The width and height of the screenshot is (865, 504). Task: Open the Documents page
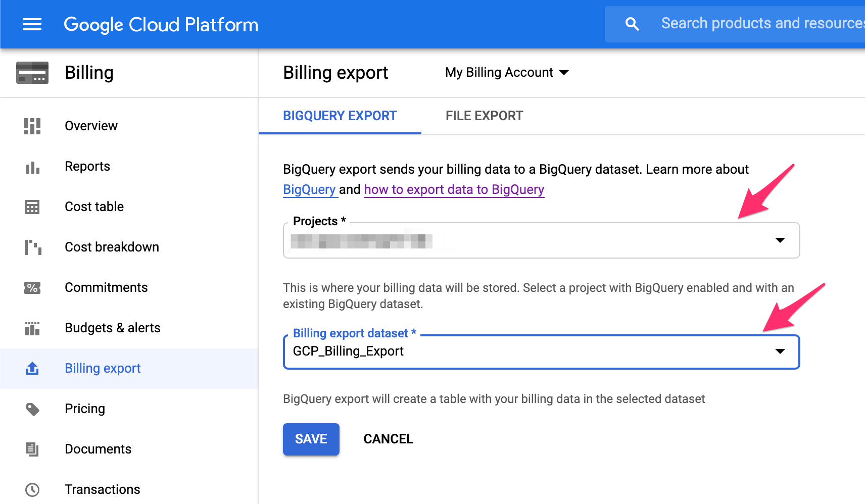tap(98, 449)
